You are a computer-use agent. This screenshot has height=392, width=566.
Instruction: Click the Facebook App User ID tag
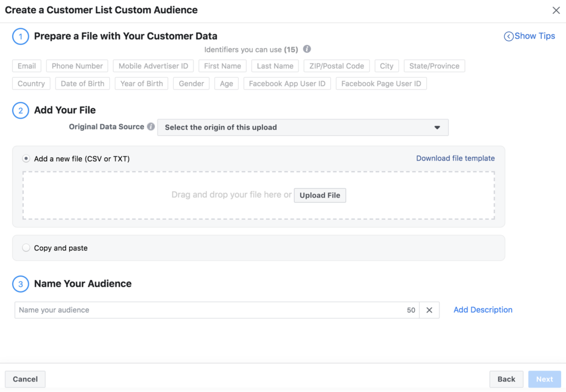(287, 84)
